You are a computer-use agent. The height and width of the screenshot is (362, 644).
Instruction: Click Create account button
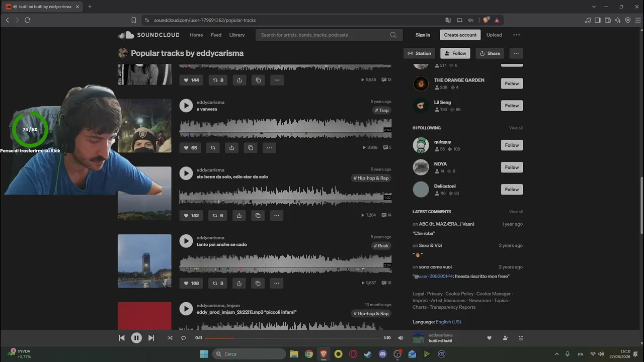[x=460, y=35]
